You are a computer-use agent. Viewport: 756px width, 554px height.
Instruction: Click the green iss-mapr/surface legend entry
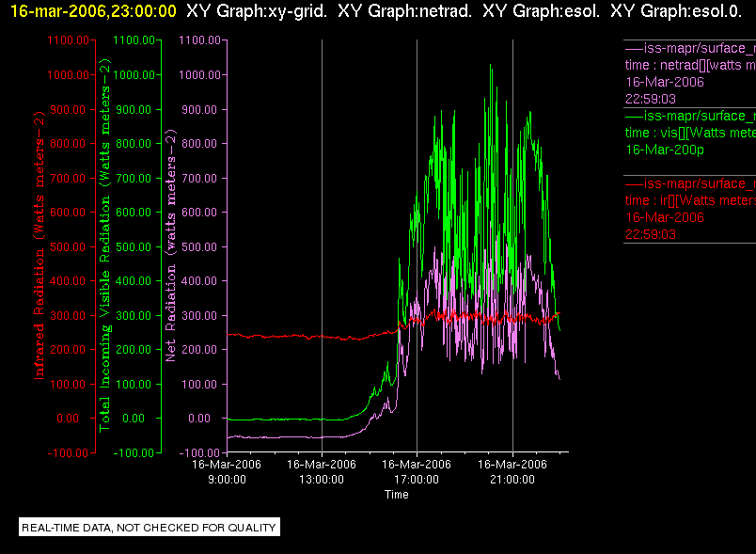pos(690,117)
